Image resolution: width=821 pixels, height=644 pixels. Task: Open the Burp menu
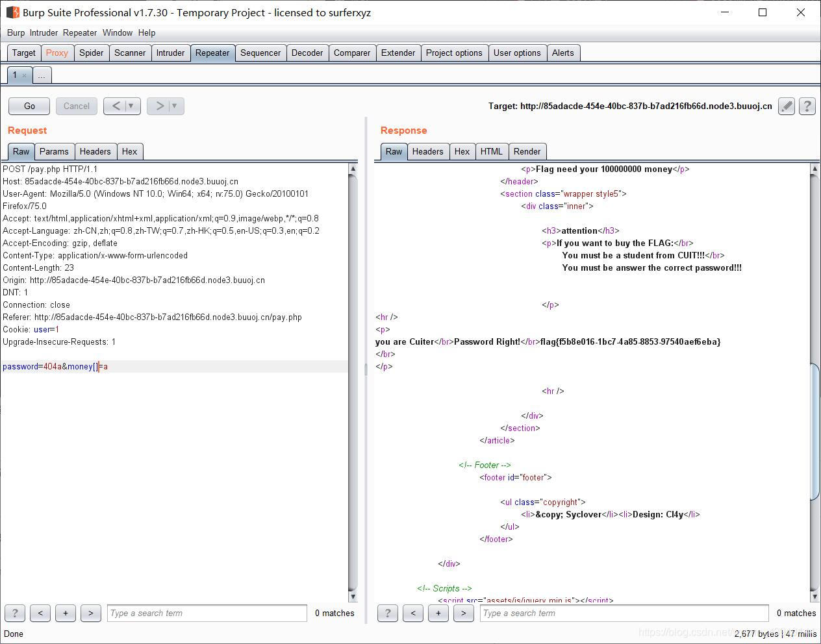16,32
